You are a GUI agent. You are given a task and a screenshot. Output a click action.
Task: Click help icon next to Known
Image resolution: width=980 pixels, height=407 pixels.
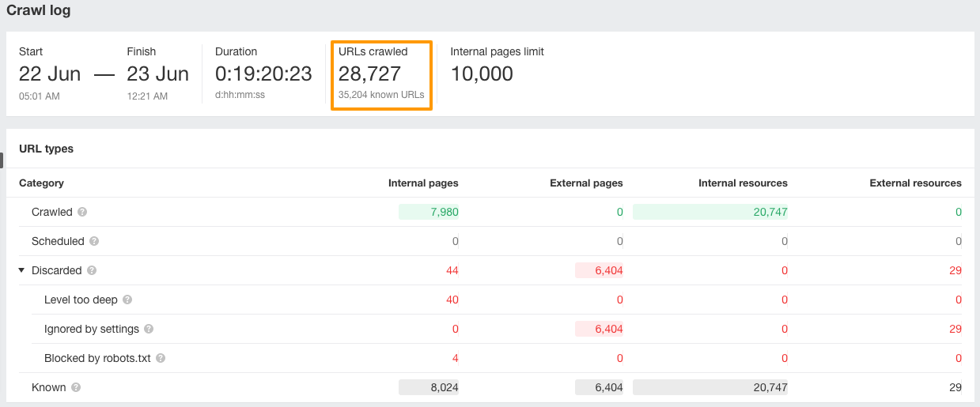(76, 388)
